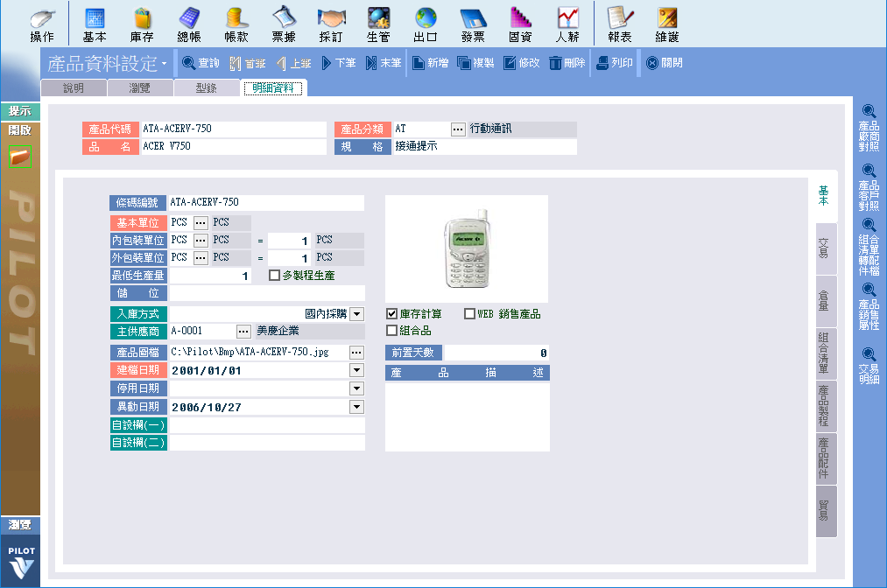The height and width of the screenshot is (588, 887).
Task: Click the 總帳 general ledger icon
Action: 189,24
